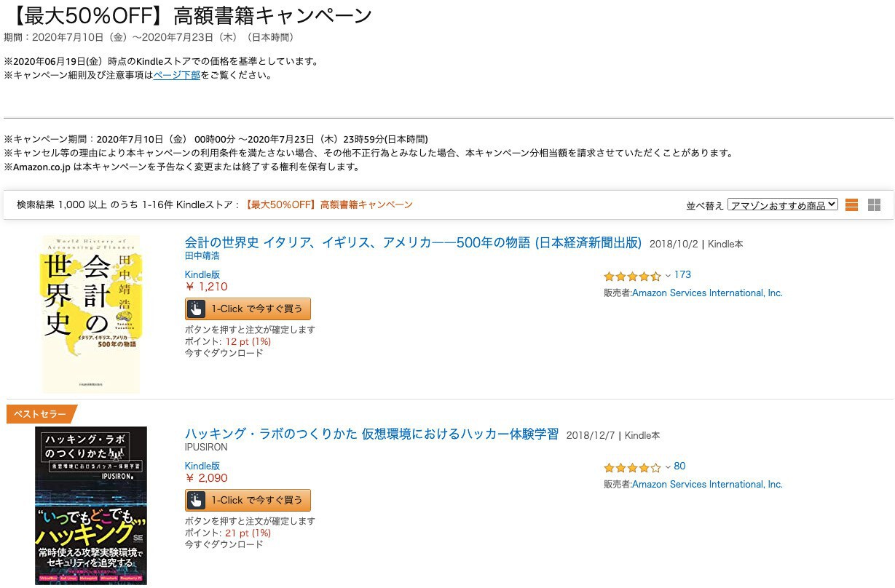Open 会計の世界史 book title link

point(413,243)
